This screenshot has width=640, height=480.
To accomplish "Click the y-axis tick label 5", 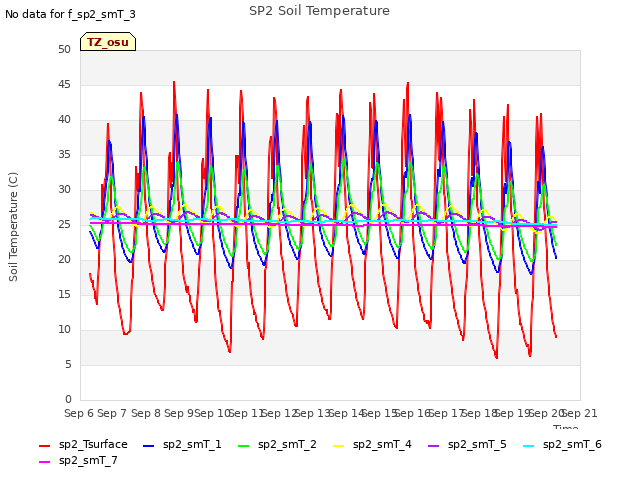I will [68, 364].
